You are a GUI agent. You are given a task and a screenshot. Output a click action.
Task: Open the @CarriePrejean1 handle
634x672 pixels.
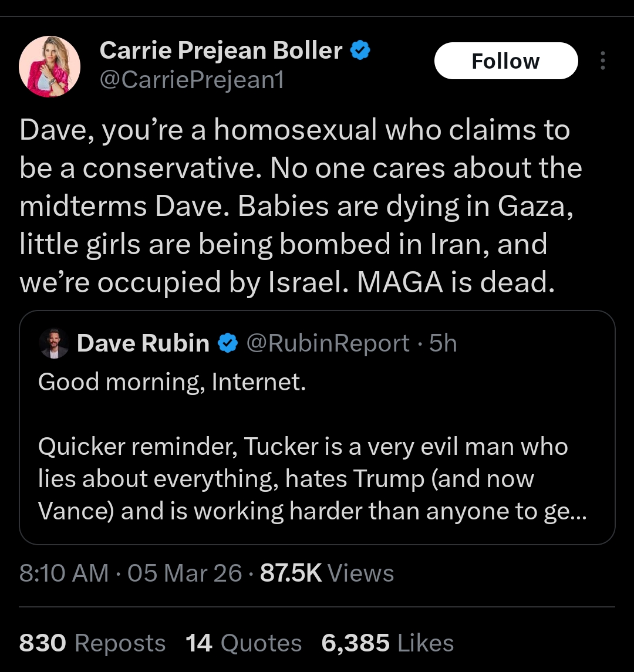tap(191, 80)
